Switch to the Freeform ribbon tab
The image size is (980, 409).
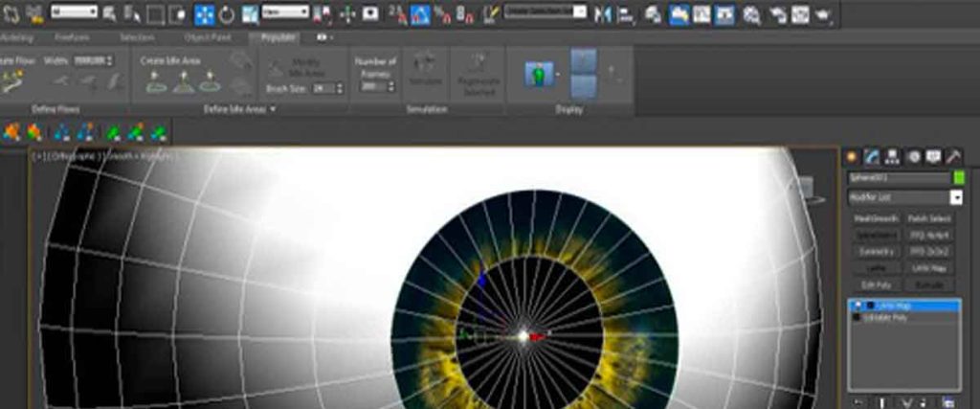72,37
